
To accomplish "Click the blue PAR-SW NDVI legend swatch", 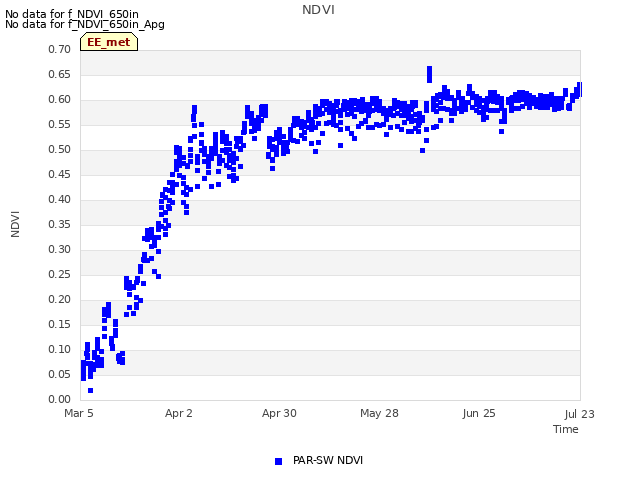I will tap(278, 461).
